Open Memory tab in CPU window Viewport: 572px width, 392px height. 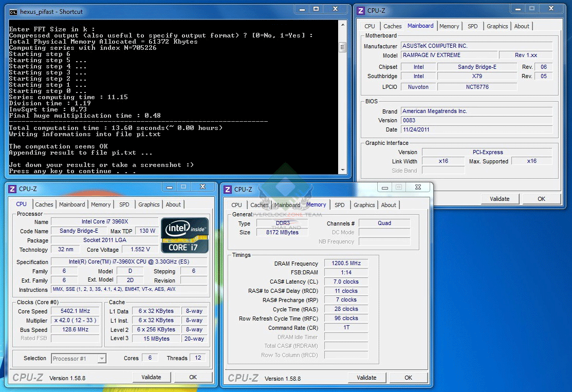pos(101,204)
